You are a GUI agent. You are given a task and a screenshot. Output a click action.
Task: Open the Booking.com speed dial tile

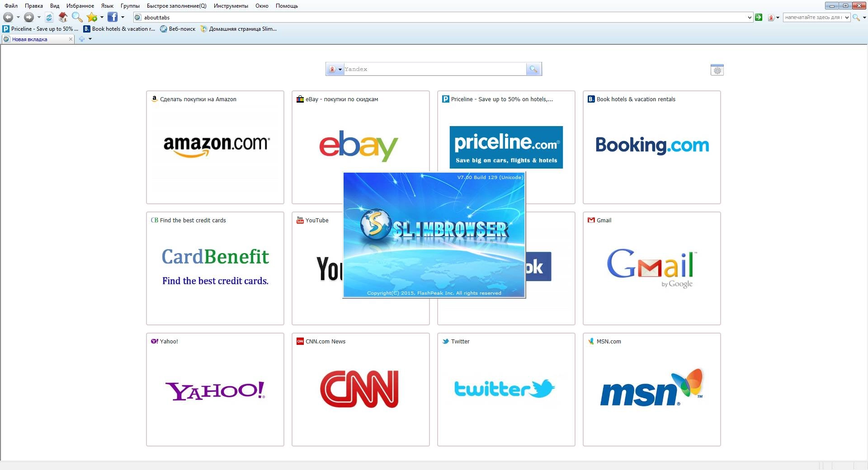(651, 147)
